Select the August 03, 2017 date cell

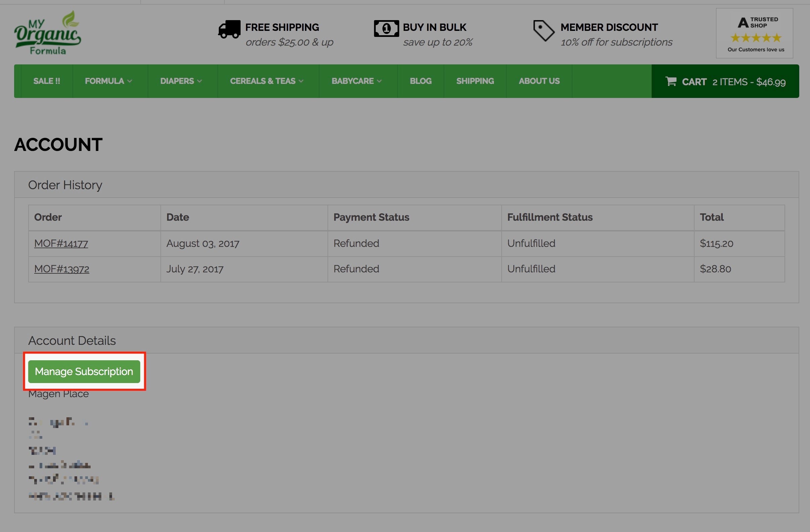244,244
